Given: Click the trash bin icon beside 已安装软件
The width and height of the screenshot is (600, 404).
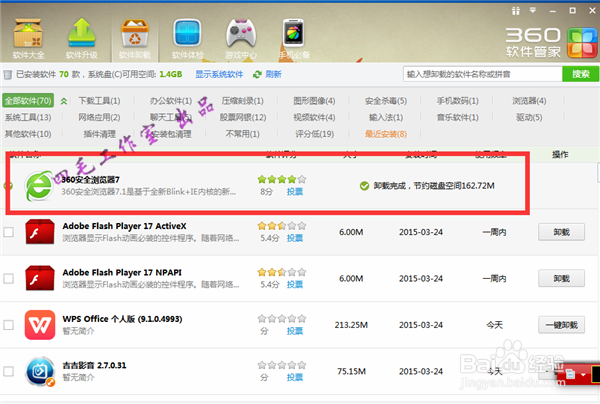Looking at the screenshot, I should 8,75.
